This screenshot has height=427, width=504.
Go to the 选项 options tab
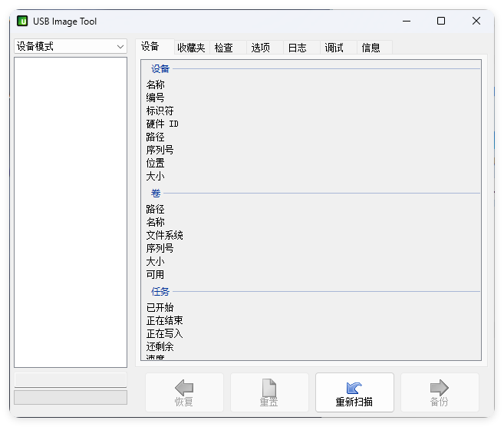click(261, 48)
